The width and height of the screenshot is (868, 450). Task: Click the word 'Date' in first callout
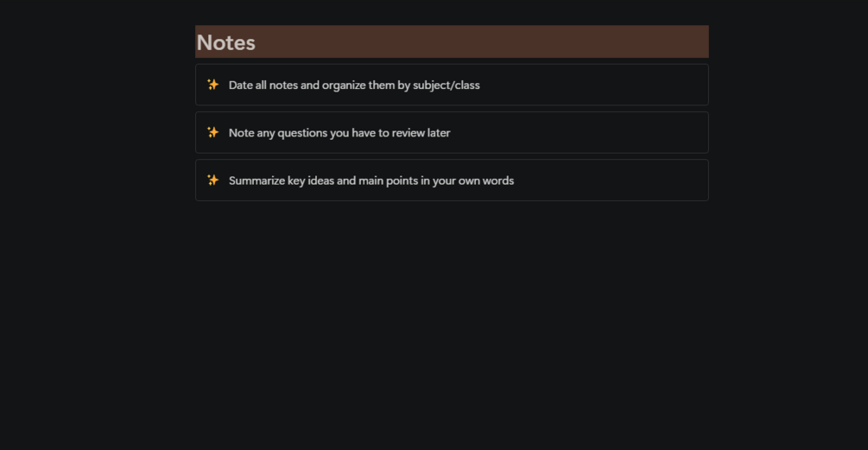[x=240, y=86]
